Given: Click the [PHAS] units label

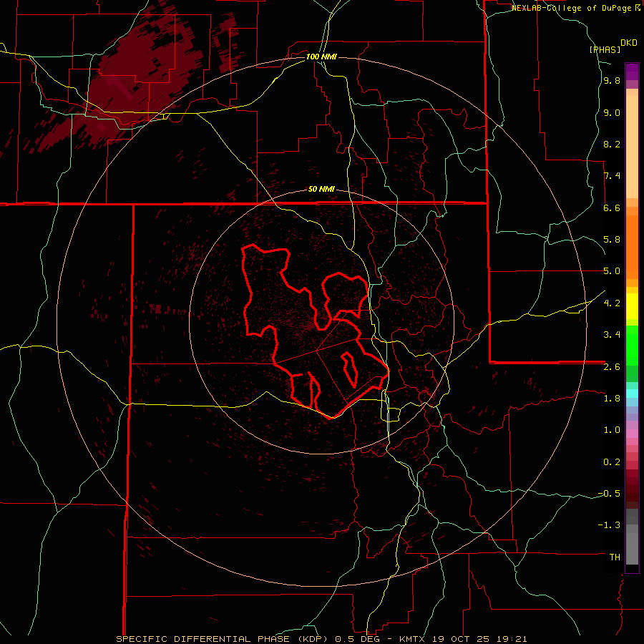Looking at the screenshot, I should point(605,49).
